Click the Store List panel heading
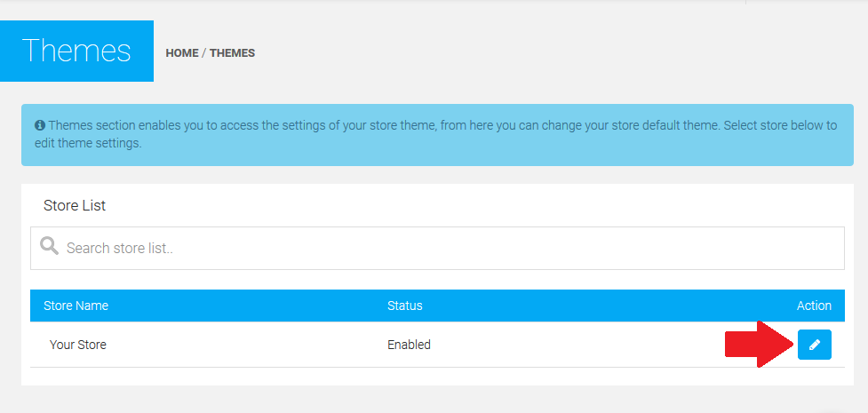Image resolution: width=868 pixels, height=413 pixels. [x=75, y=205]
